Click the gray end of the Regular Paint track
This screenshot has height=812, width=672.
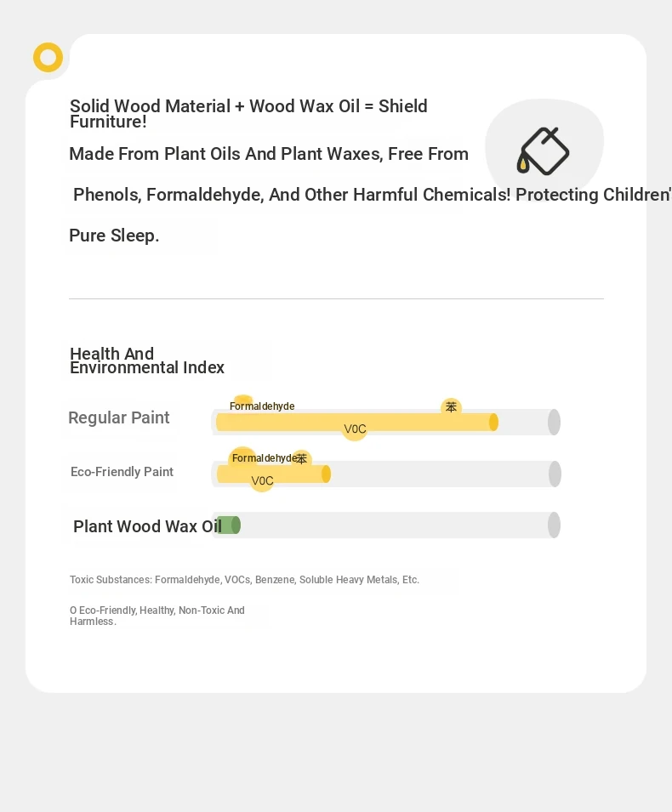(554, 422)
